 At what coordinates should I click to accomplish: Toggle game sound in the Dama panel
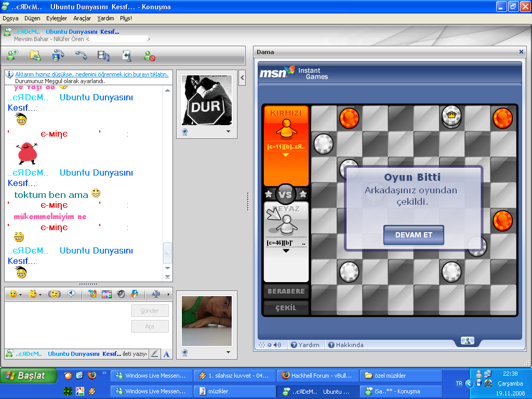[x=277, y=344]
